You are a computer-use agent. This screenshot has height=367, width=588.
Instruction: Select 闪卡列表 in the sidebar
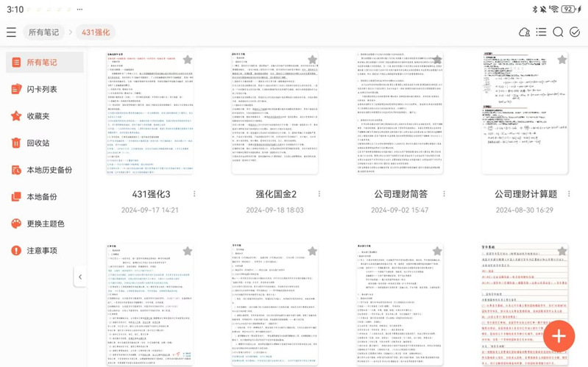(41, 89)
